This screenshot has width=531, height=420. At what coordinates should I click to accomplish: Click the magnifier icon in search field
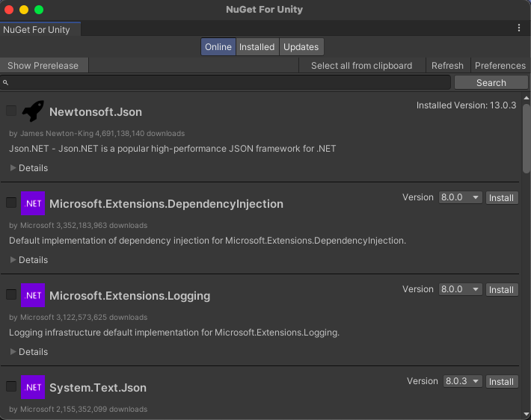pyautogui.click(x=5, y=82)
